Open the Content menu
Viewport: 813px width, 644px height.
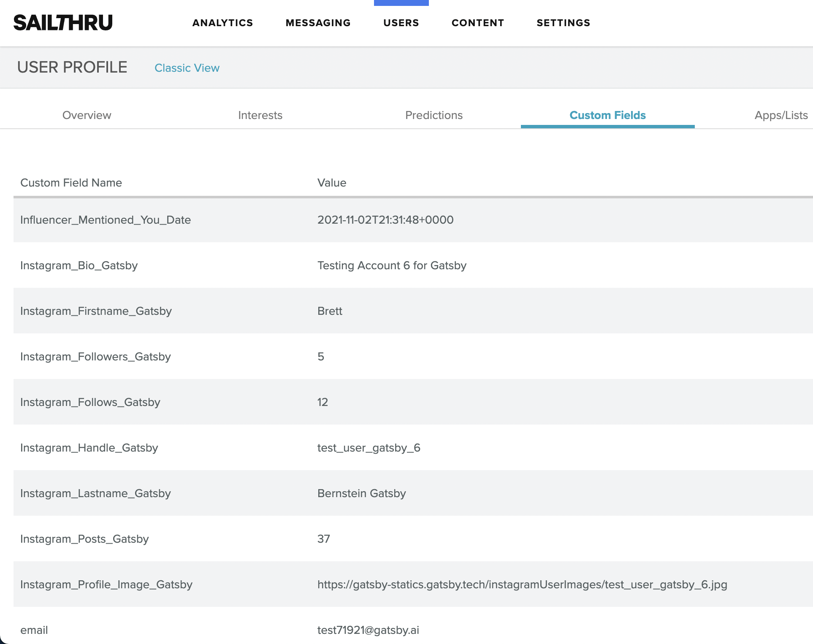pos(478,23)
